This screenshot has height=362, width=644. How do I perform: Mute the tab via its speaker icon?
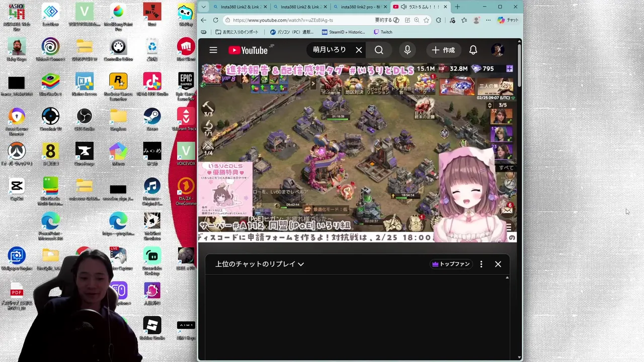[404, 7]
